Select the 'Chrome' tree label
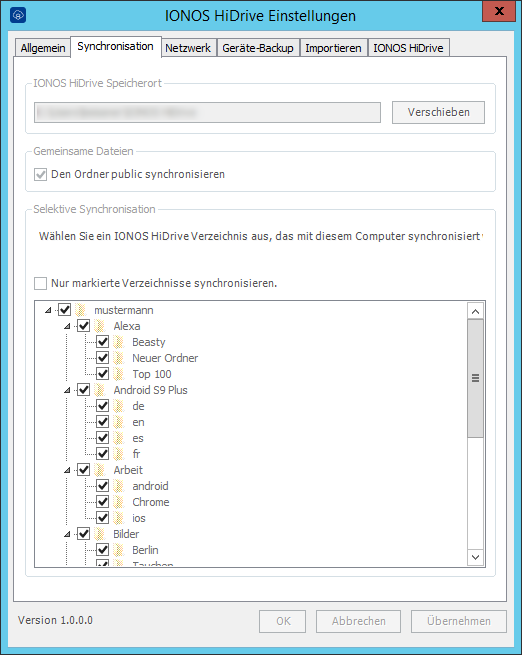The height and width of the screenshot is (655, 522). click(151, 502)
